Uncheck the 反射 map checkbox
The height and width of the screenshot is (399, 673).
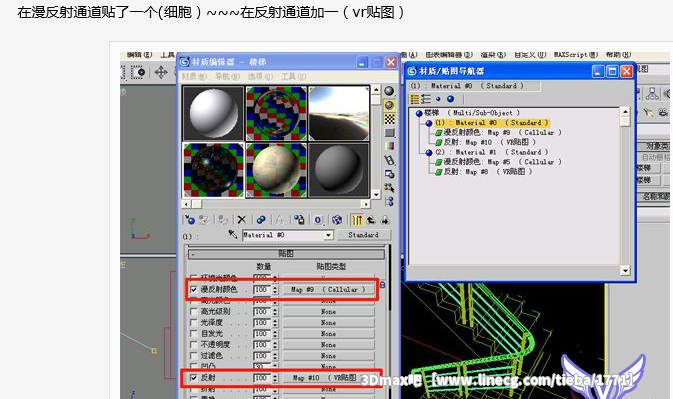tap(194, 378)
